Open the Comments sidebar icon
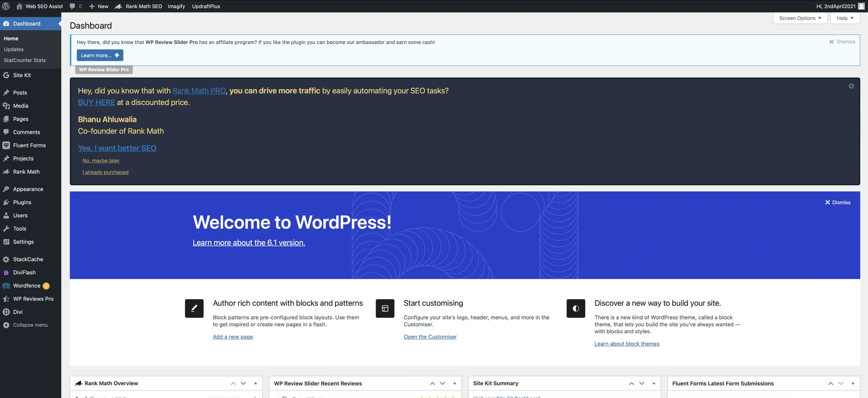 point(6,132)
